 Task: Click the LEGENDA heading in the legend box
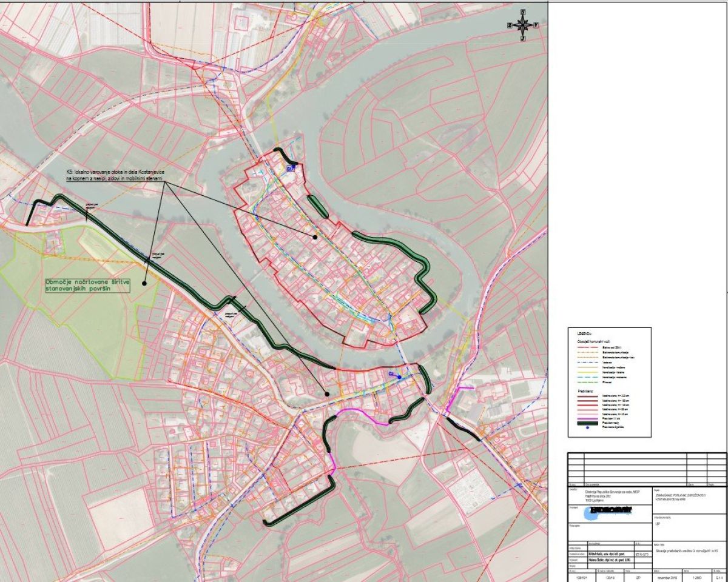(x=585, y=334)
